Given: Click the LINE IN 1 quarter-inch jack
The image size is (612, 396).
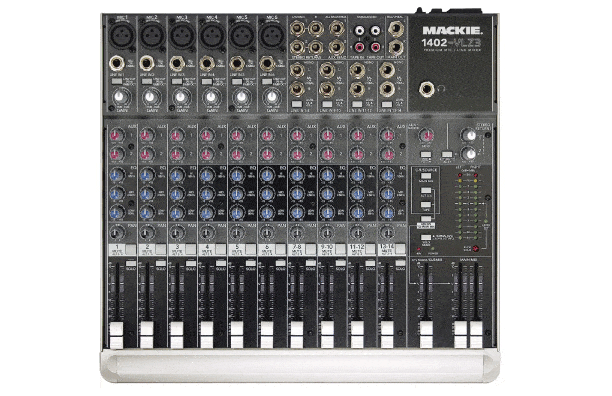Looking at the screenshot, I should [117, 62].
